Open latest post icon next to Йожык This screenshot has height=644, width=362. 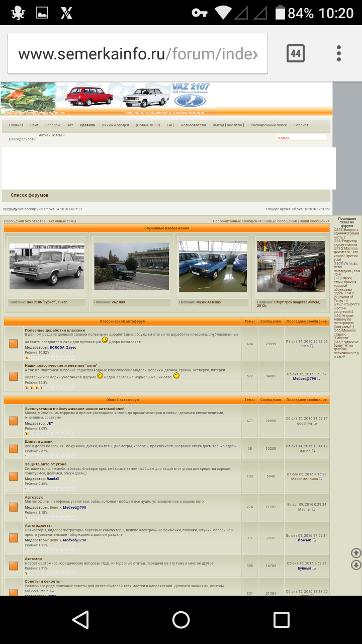[314, 540]
